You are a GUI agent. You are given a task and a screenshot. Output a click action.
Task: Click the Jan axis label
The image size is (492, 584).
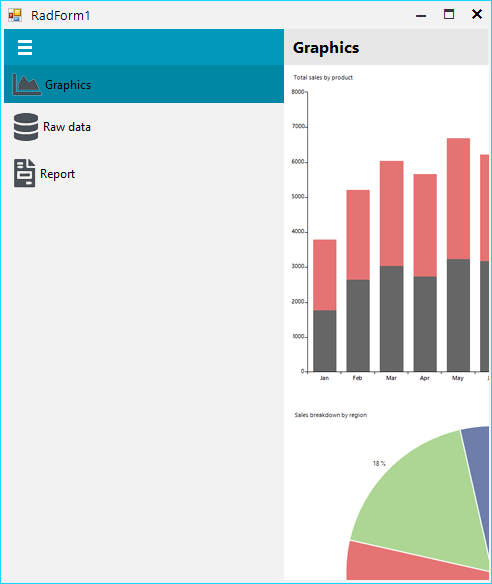[324, 378]
